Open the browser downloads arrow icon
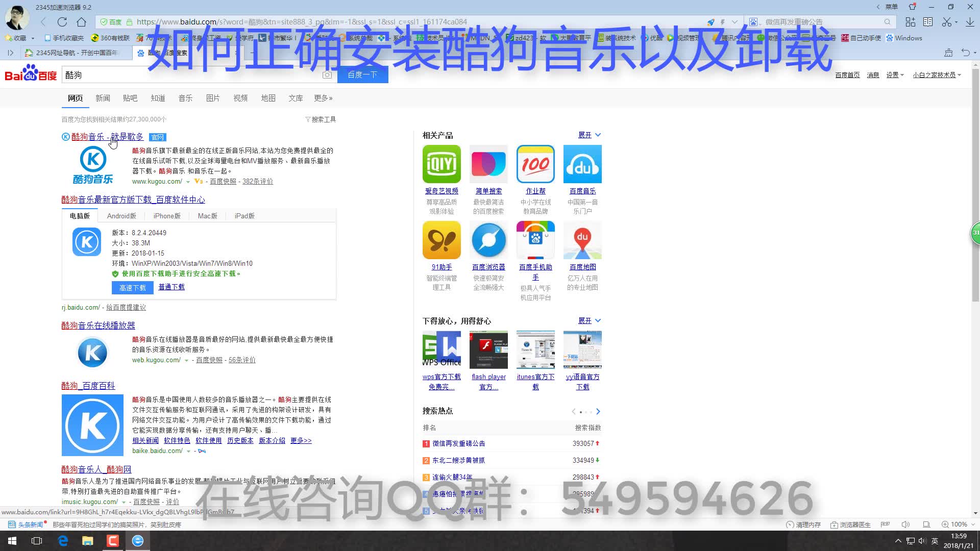The width and height of the screenshot is (980, 551). (x=969, y=22)
